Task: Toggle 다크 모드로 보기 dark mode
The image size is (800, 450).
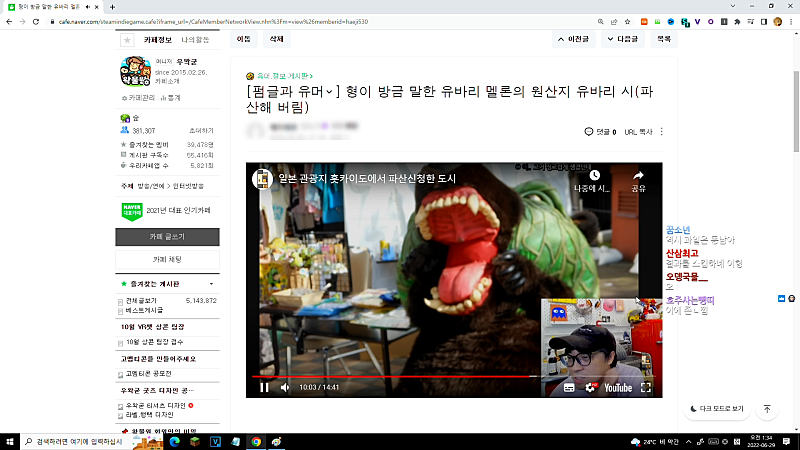Action: (x=717, y=409)
